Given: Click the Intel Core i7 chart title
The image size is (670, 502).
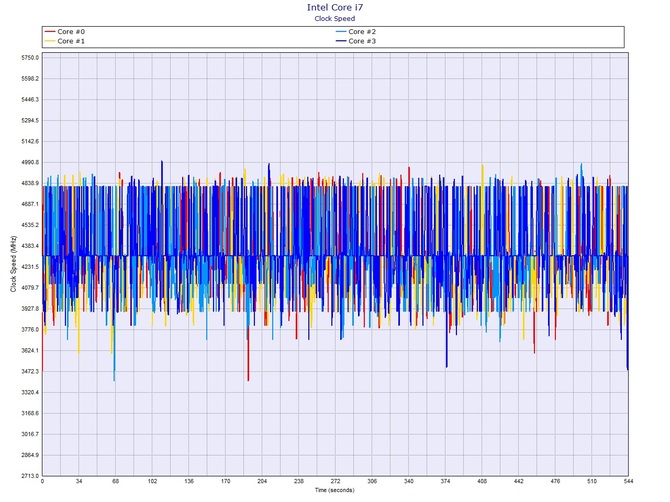Looking at the screenshot, I should [x=335, y=7].
